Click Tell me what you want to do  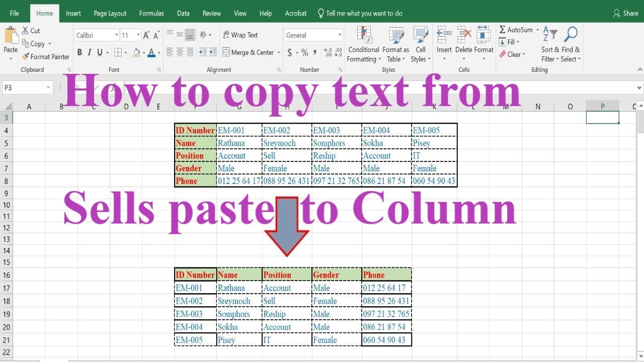point(360,14)
